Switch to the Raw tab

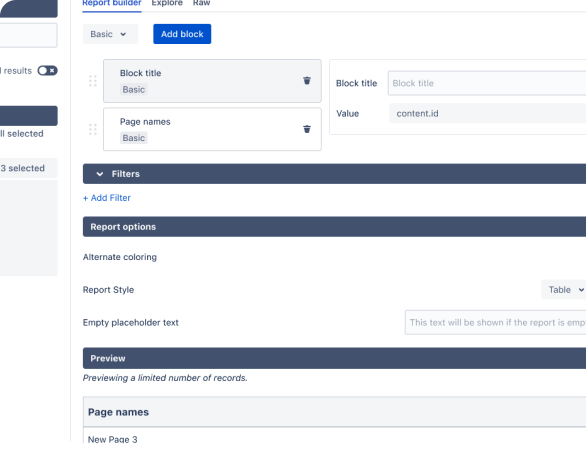click(201, 3)
